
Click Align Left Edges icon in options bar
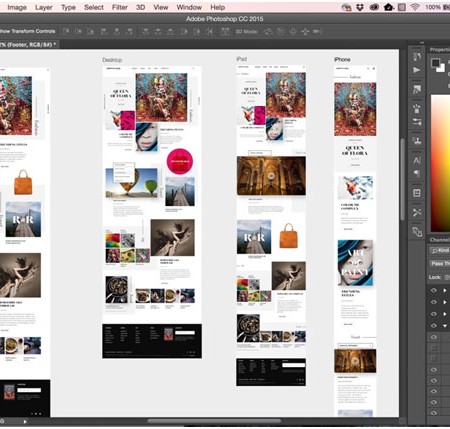click(104, 32)
